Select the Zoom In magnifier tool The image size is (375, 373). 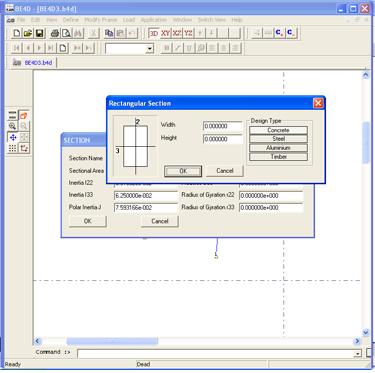(x=13, y=126)
